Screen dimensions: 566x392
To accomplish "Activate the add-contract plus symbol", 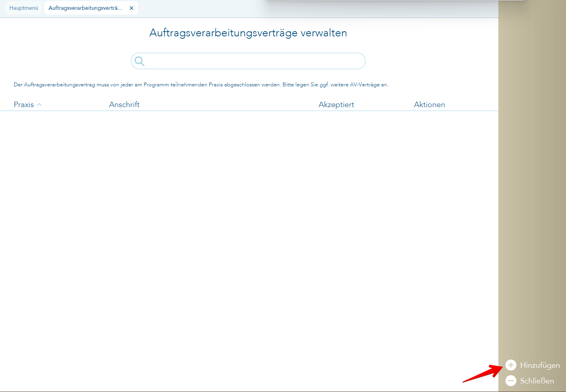I will pos(511,365).
